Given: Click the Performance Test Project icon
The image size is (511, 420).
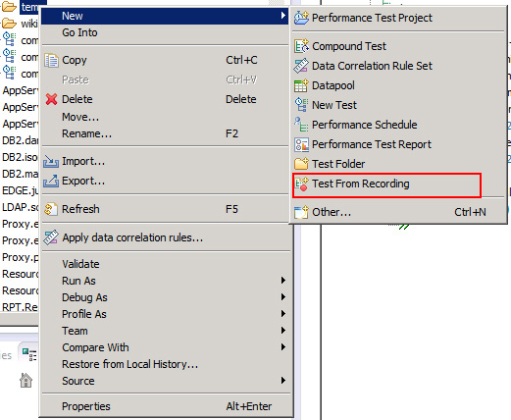Looking at the screenshot, I should (x=301, y=18).
